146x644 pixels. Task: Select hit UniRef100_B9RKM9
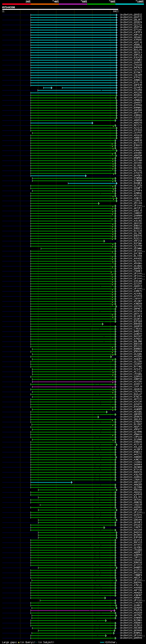click(x=131, y=47)
